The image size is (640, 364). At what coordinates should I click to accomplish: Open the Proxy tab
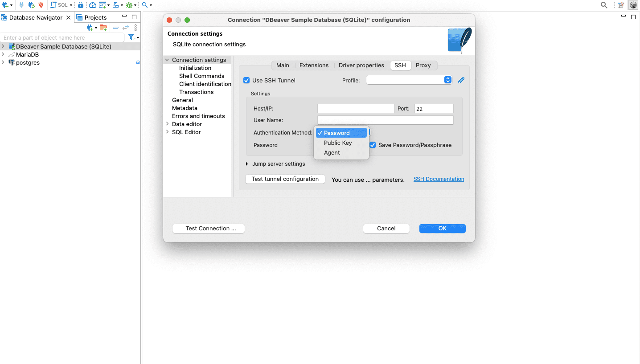[x=423, y=65]
